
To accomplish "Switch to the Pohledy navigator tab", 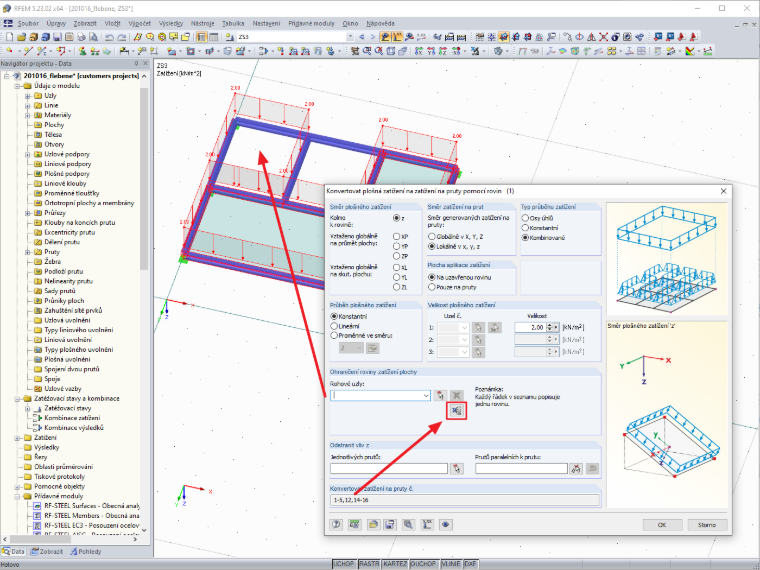I will click(86, 552).
